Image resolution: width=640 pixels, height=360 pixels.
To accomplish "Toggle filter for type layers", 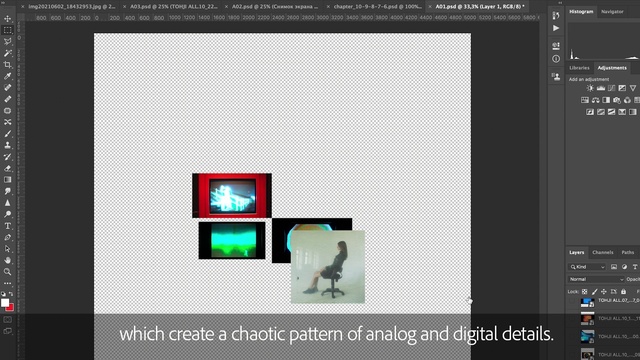I will click(635, 267).
